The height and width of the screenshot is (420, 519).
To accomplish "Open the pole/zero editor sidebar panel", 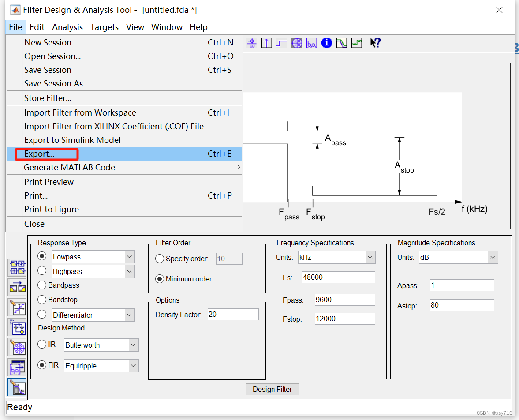I will click(17, 348).
